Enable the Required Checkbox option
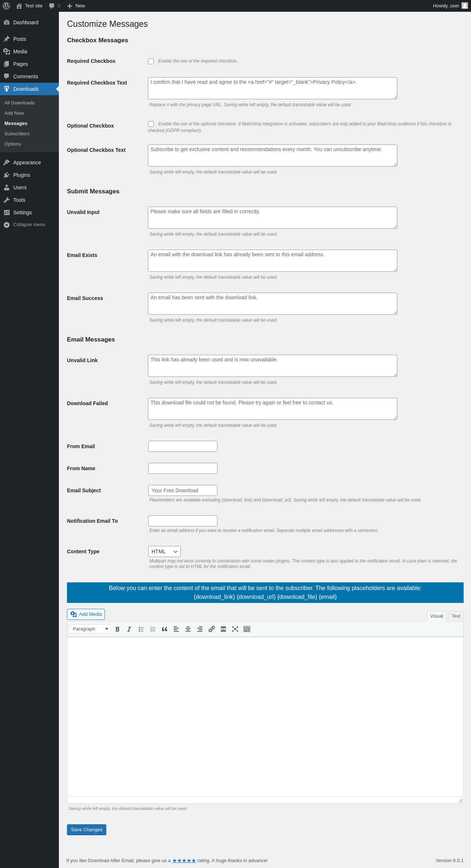The height and width of the screenshot is (868, 471). (x=151, y=61)
